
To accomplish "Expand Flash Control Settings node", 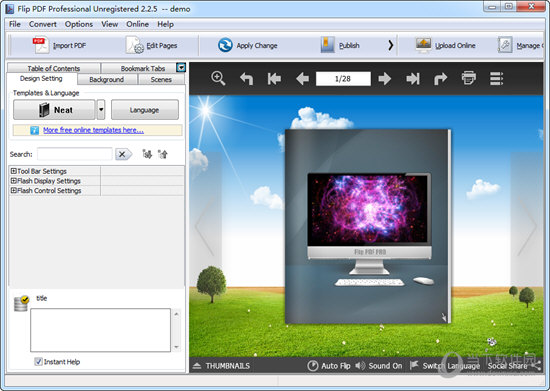I will click(14, 190).
